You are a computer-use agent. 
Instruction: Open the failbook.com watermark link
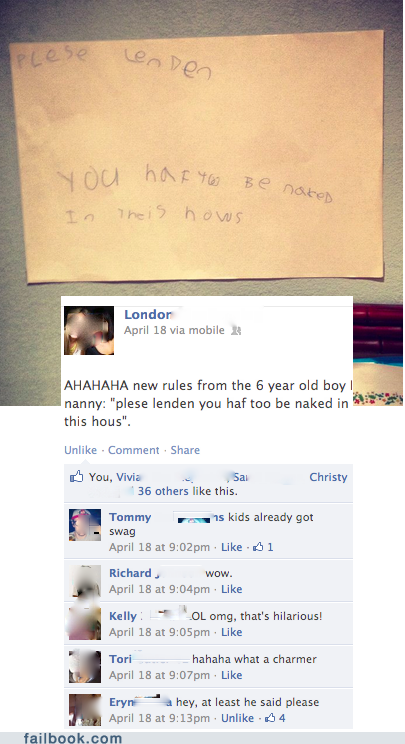pos(73,738)
